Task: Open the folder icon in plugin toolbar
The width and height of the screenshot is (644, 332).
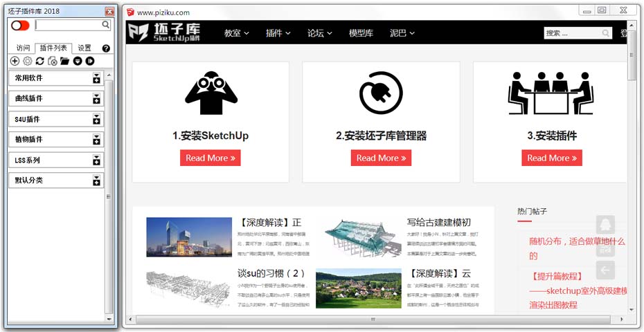Action: (64, 61)
